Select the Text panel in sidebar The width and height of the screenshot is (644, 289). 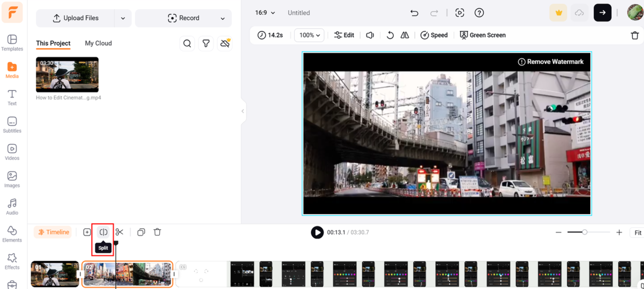[12, 97]
